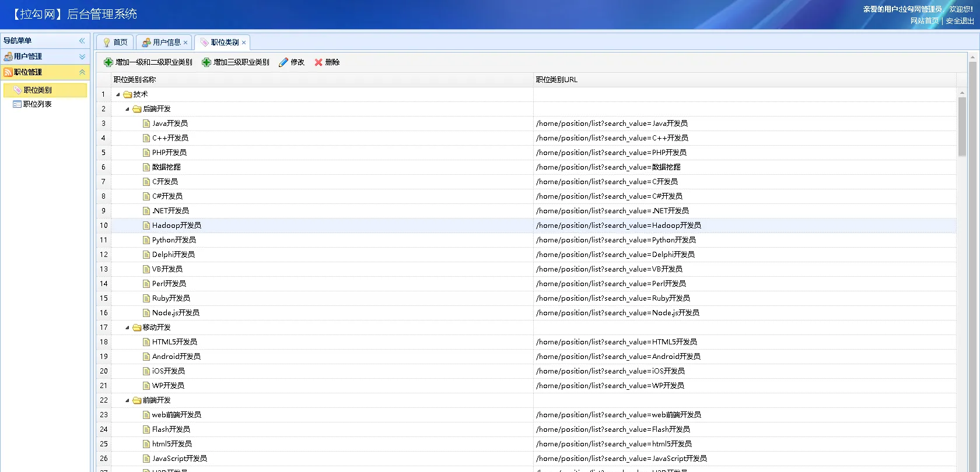Click the add third-level category plus icon
This screenshot has width=980, height=472.
coord(206,62)
